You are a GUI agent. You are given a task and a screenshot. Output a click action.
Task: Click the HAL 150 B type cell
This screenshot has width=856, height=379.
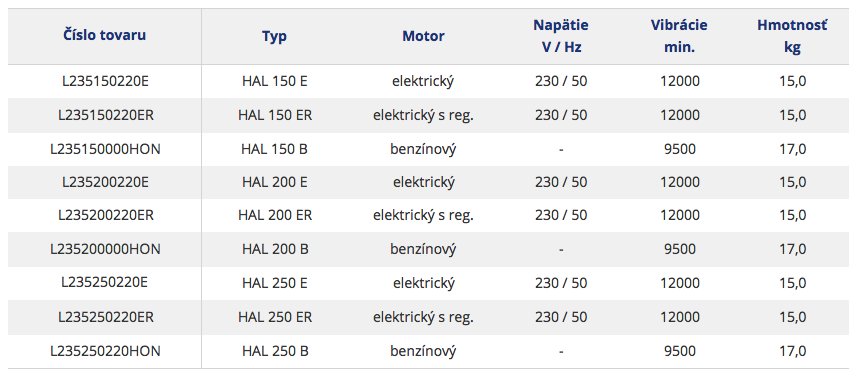[275, 149]
